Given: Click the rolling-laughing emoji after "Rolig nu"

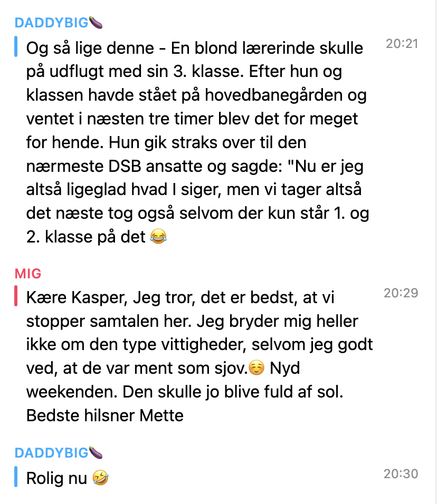Looking at the screenshot, I should click(100, 479).
